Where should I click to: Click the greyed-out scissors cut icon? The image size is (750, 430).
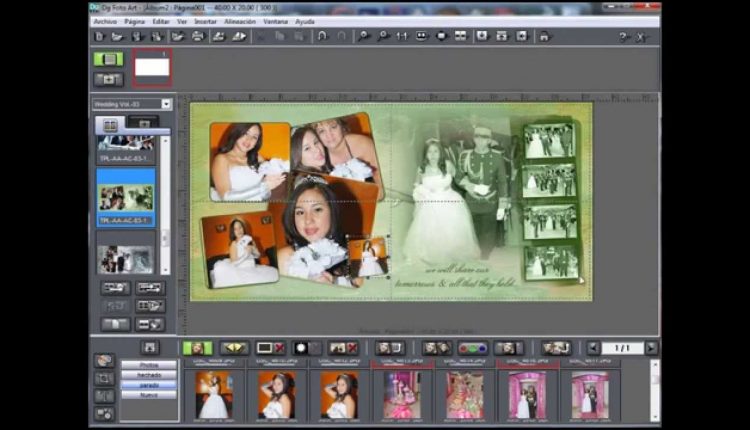[261, 36]
